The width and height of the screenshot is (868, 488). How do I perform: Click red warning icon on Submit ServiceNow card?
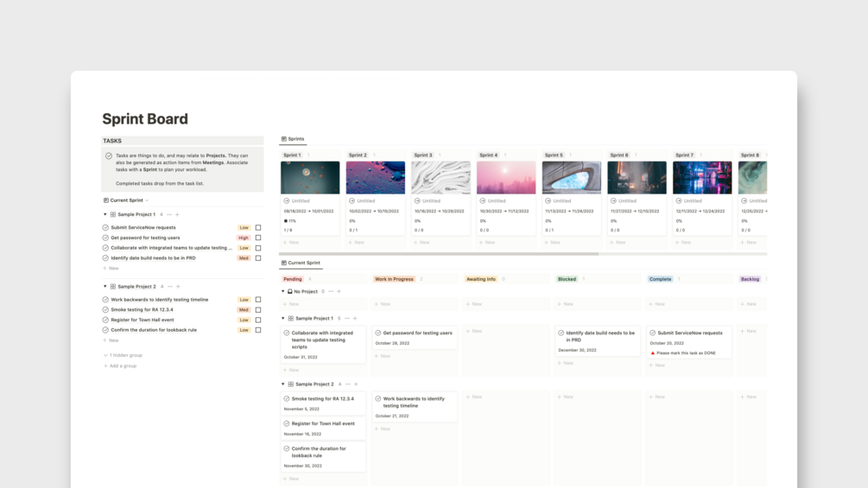coord(653,353)
